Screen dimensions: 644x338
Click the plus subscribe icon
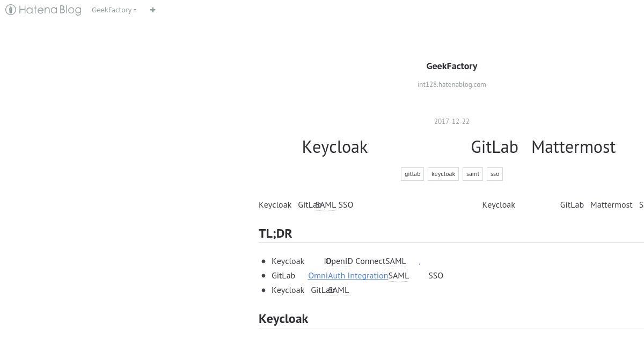click(153, 10)
